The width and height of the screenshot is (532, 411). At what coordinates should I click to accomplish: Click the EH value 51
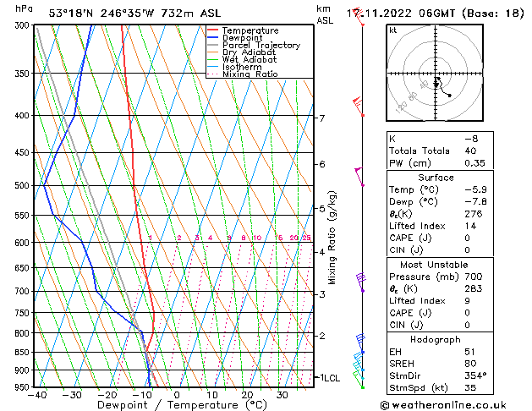tap(470, 352)
